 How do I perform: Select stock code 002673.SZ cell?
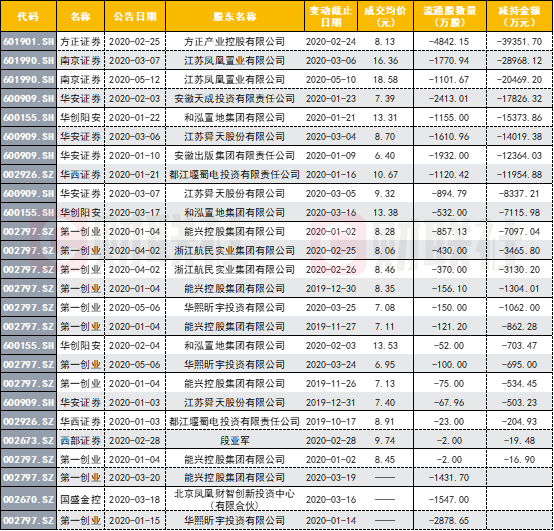(x=28, y=441)
